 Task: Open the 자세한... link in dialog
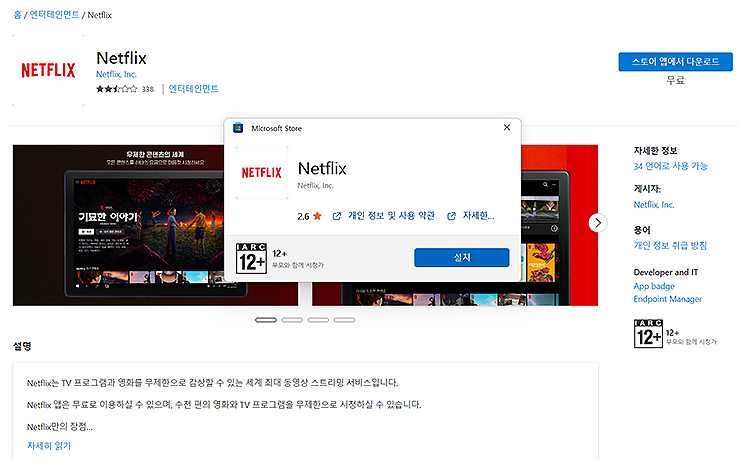pos(479,216)
